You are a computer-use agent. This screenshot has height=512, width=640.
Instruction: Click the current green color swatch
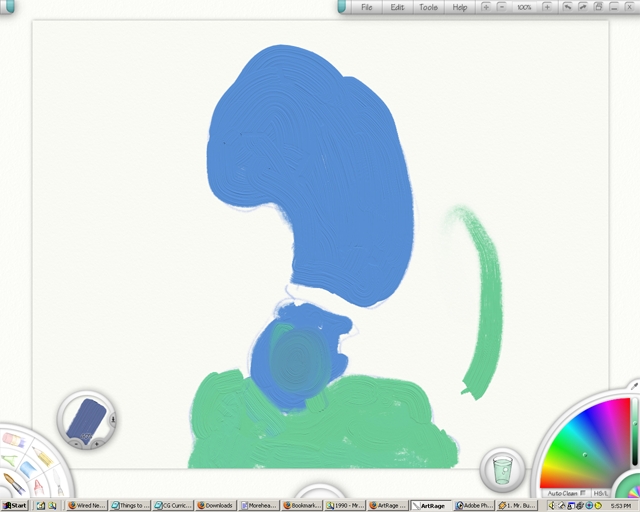(629, 488)
